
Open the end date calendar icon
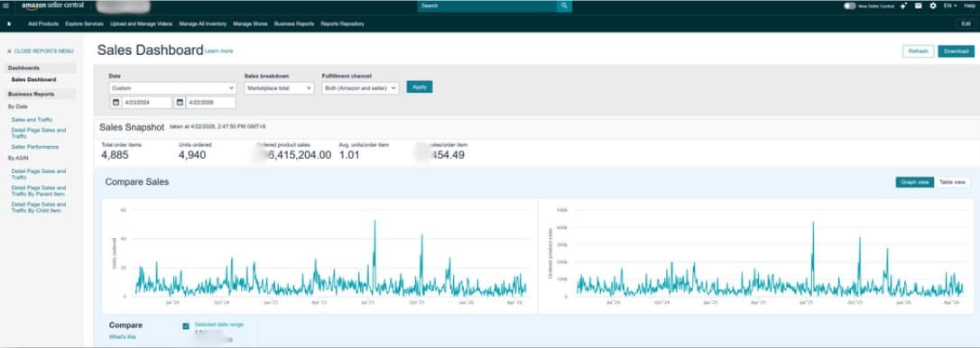[x=180, y=103]
